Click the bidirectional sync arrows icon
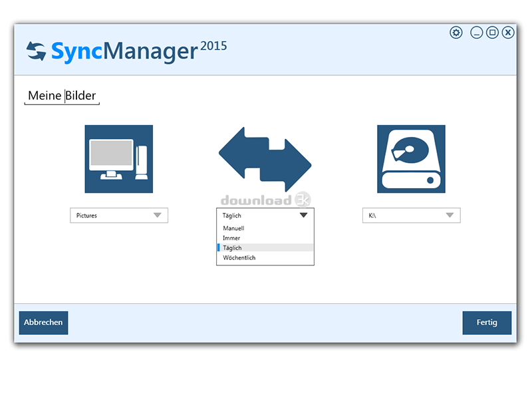The image size is (532, 399). [x=265, y=160]
